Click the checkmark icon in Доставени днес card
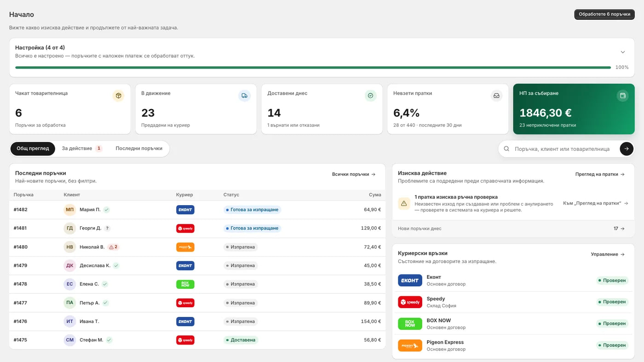This screenshot has height=362, width=644. click(x=370, y=96)
